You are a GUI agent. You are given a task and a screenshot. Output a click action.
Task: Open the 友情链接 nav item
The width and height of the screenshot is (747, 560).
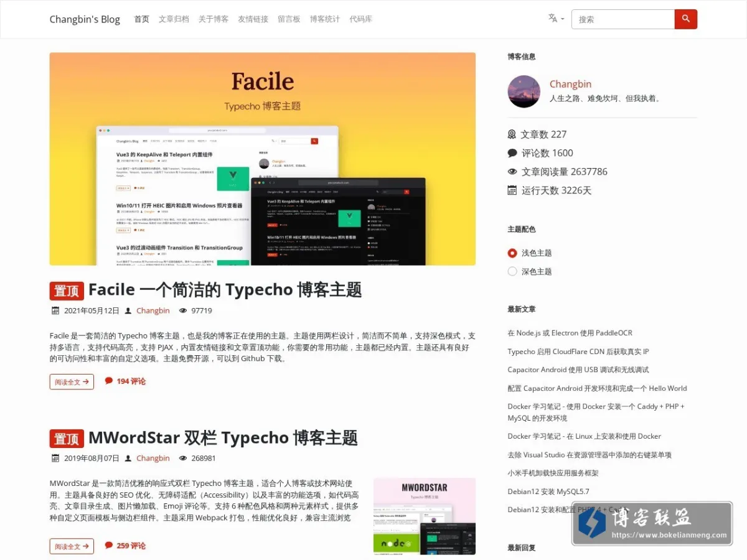(253, 19)
